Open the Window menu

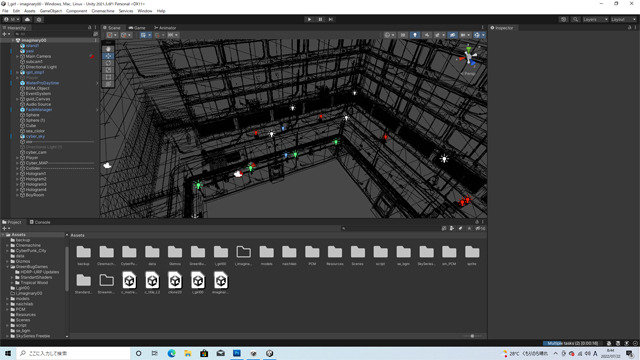point(144,11)
